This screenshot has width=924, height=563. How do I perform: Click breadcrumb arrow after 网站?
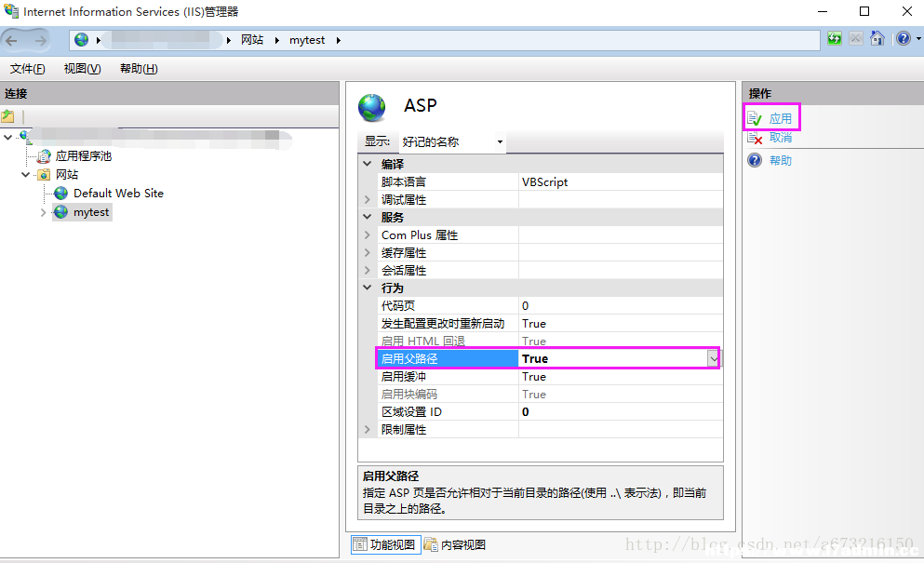(276, 40)
